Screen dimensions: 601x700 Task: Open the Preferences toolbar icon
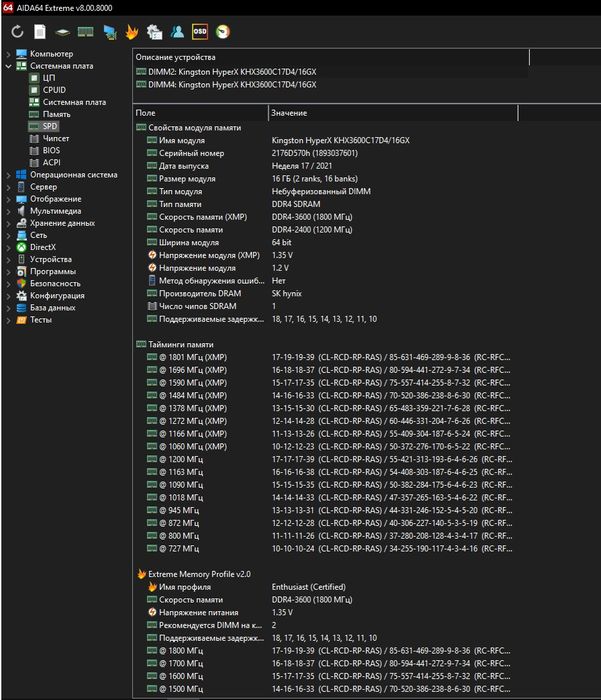(154, 32)
